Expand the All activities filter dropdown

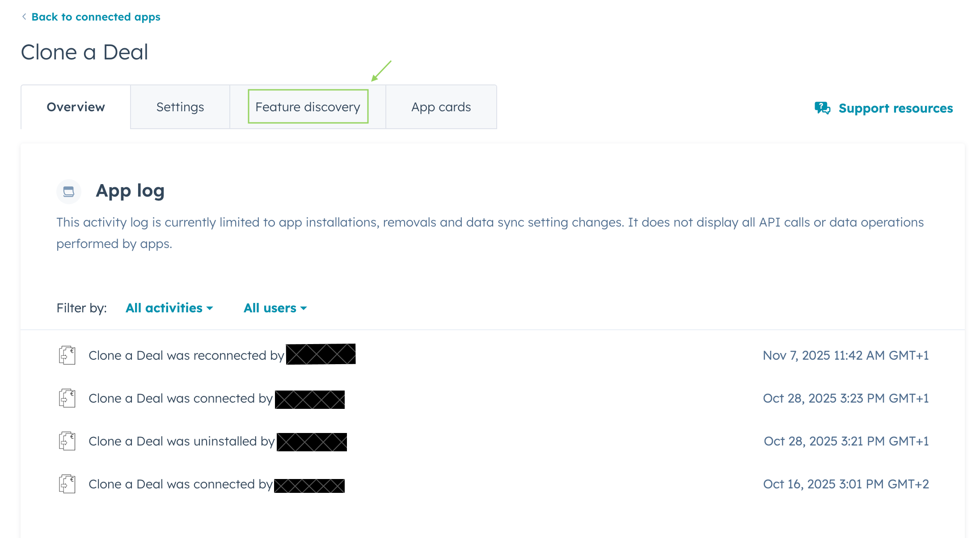click(169, 308)
